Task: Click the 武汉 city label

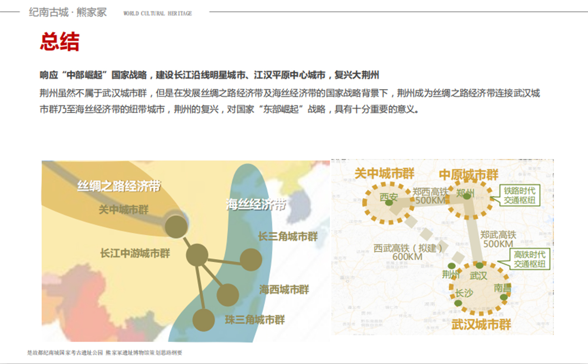Action: click(478, 276)
